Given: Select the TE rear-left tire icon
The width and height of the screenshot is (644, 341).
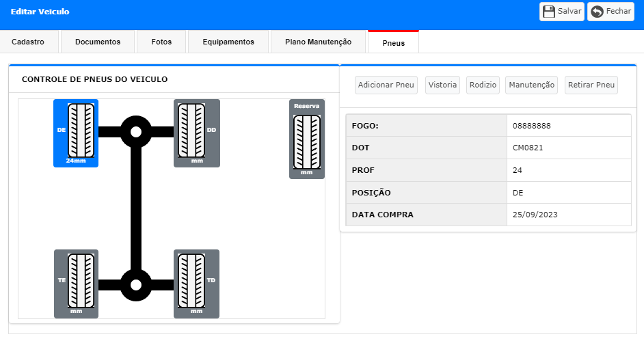Looking at the screenshot, I should click(81, 281).
